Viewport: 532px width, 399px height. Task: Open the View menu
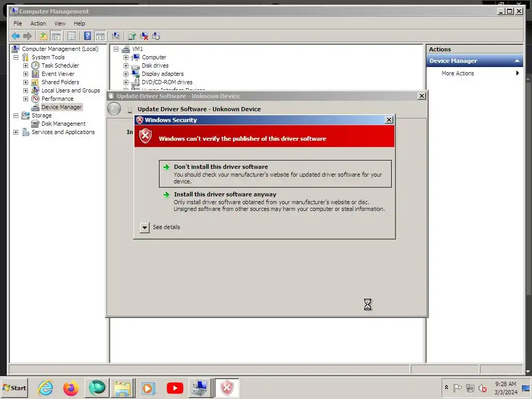pos(60,23)
